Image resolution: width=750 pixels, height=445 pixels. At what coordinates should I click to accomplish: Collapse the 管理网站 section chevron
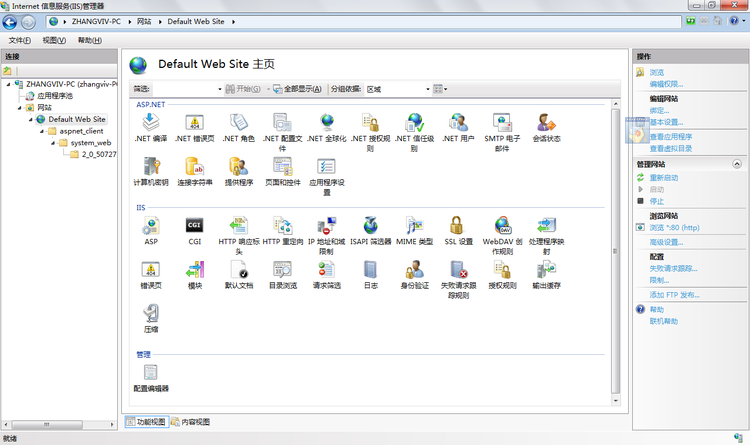pos(737,164)
